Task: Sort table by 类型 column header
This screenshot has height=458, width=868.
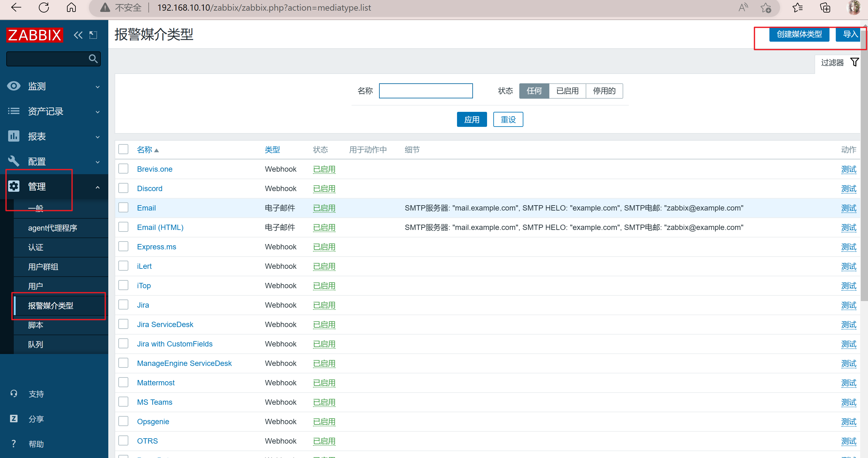Action: coord(272,150)
